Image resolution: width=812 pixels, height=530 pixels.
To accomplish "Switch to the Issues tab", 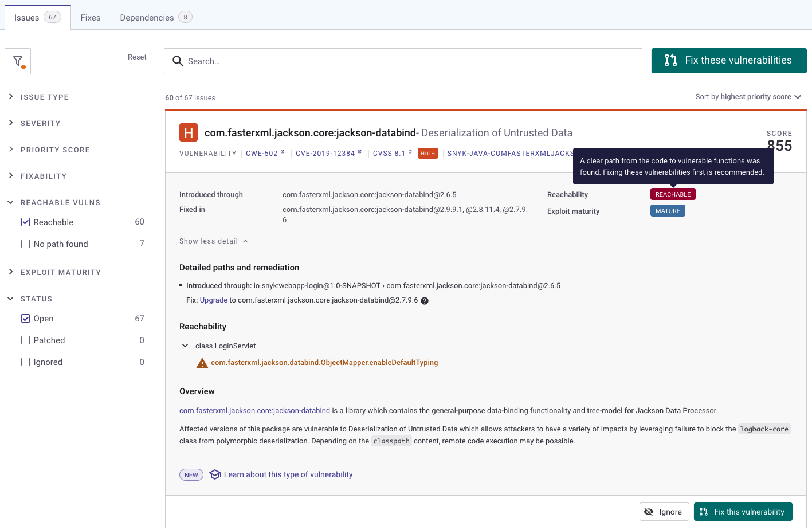I will [x=37, y=17].
